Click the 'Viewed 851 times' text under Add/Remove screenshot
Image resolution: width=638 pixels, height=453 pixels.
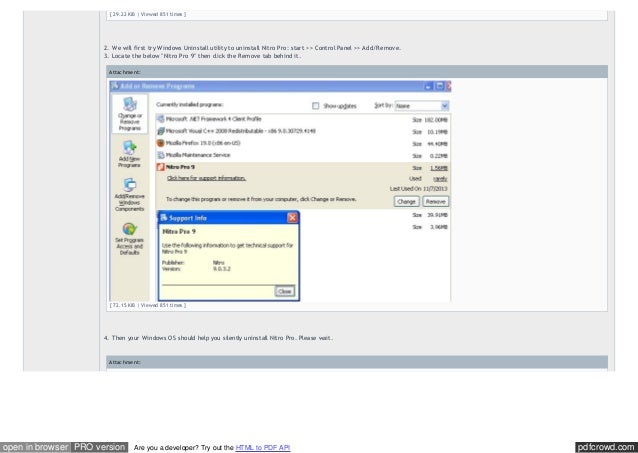point(163,305)
